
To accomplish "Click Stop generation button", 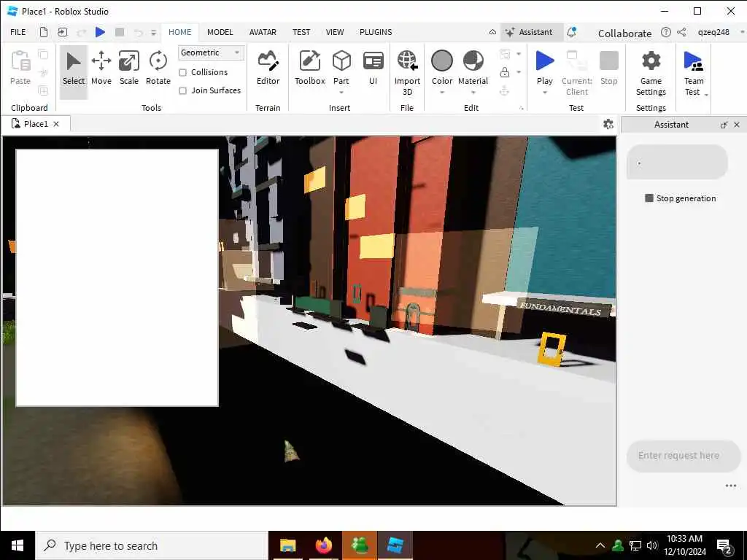I will point(681,198).
